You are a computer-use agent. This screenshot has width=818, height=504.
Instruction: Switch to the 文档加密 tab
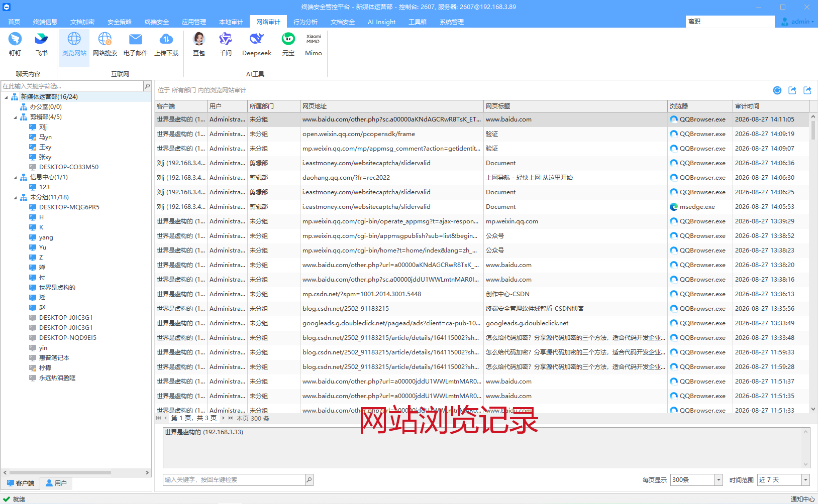pos(82,22)
